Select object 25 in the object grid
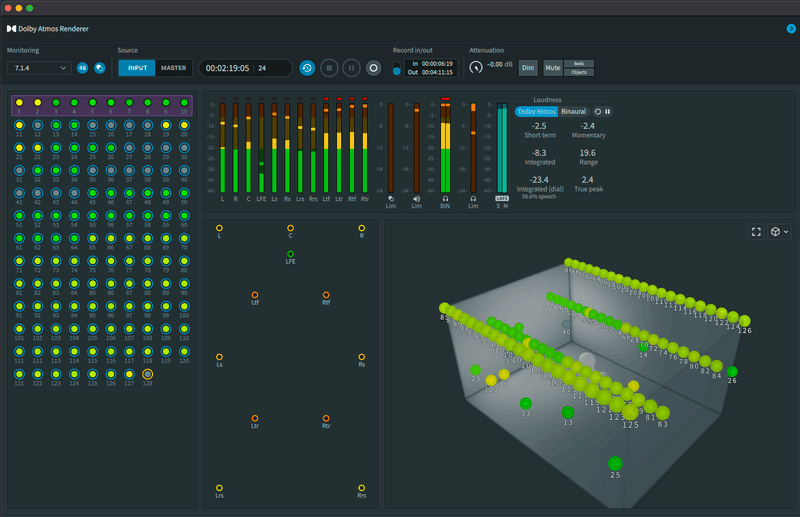This screenshot has height=517, width=800. [92, 147]
